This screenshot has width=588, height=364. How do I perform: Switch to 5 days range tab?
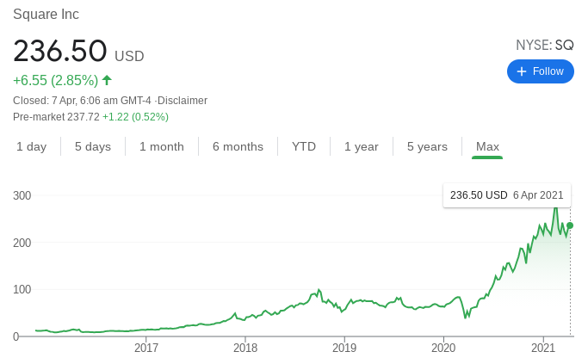(x=93, y=146)
